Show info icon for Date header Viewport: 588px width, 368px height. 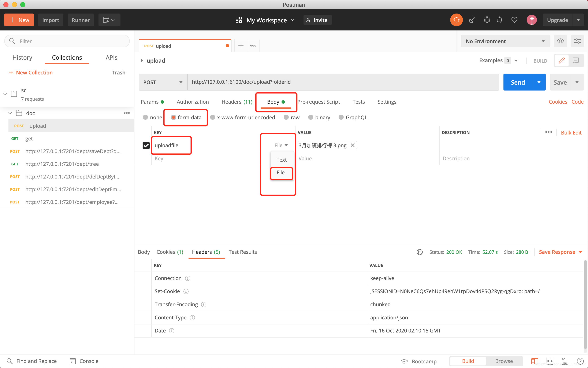pyautogui.click(x=171, y=331)
